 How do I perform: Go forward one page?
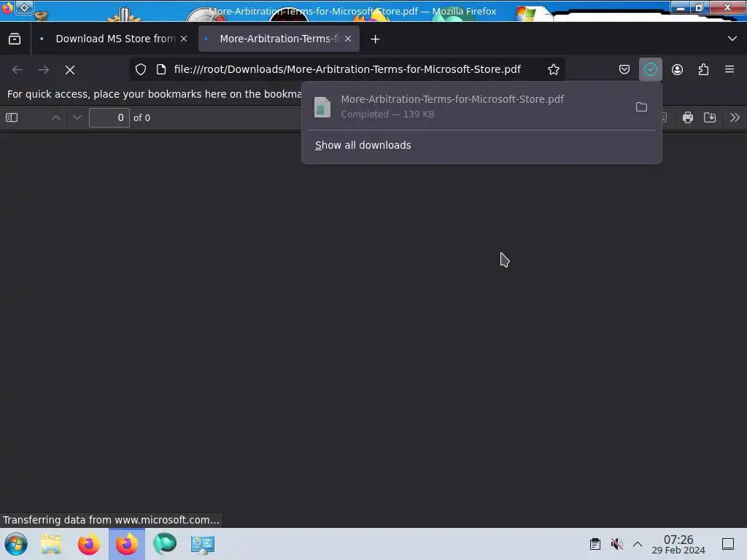tap(43, 70)
